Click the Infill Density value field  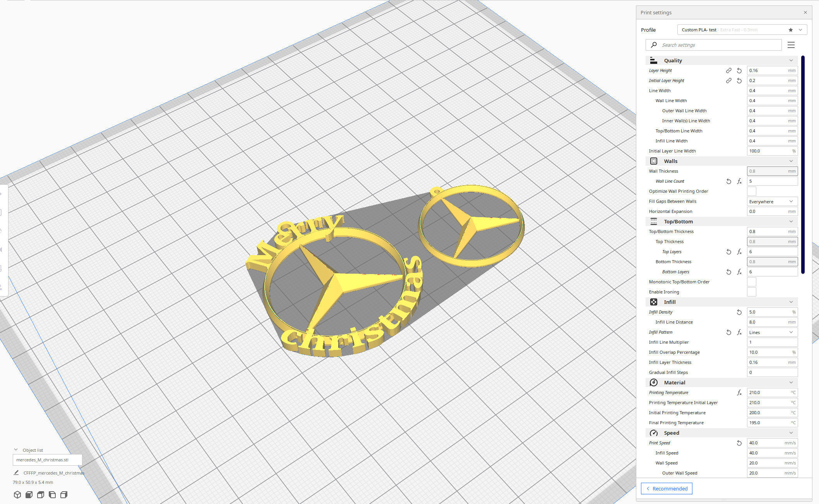[x=772, y=312]
